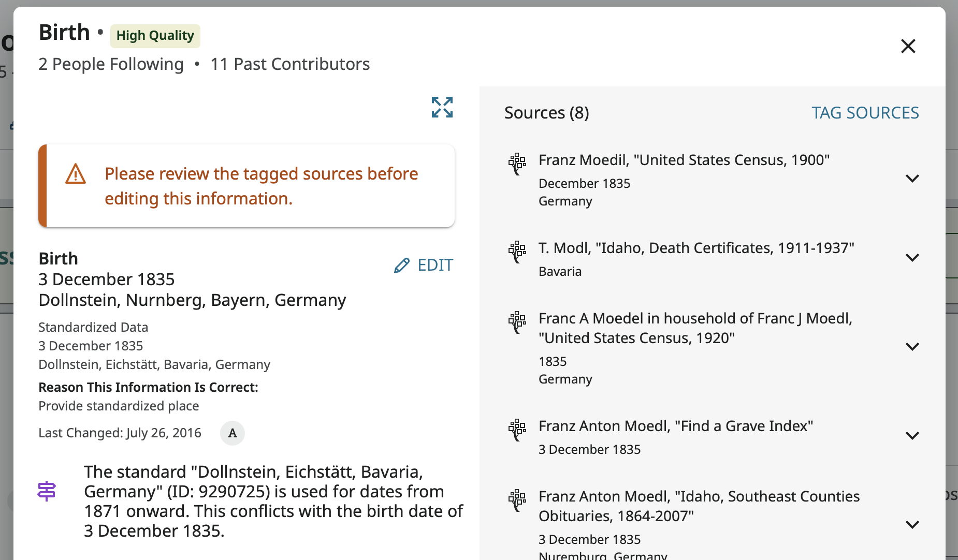Open the 2 People Following list
This screenshot has width=958, height=560.
[111, 64]
